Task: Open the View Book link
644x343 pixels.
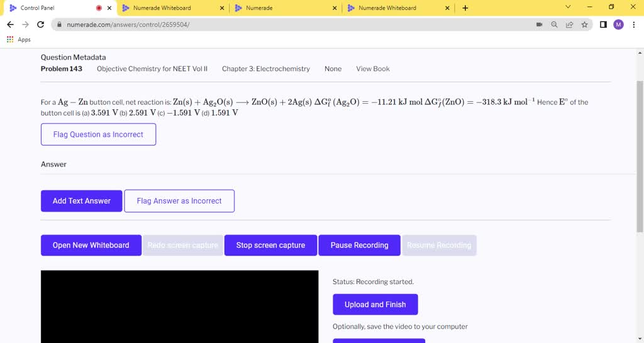Action: [x=372, y=69]
